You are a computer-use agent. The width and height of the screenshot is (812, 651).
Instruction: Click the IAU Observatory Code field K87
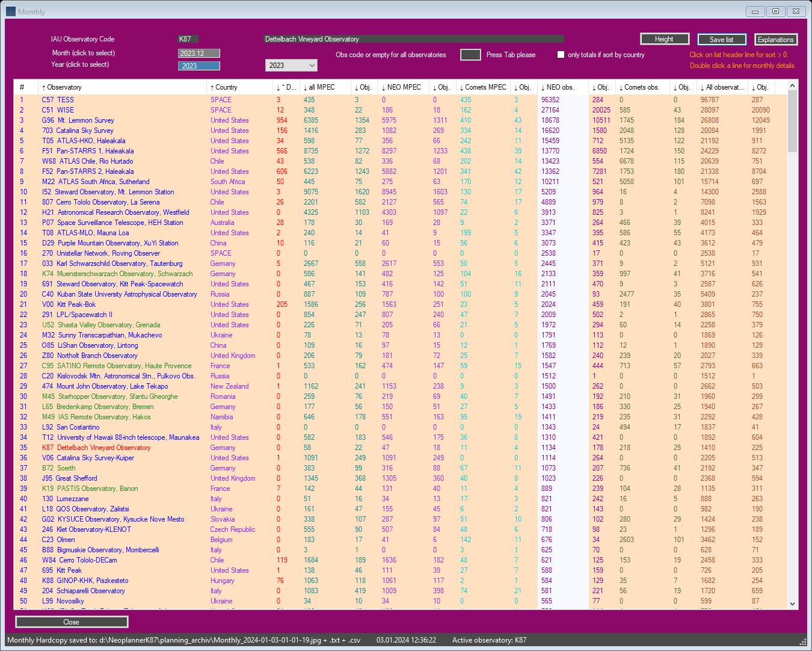188,39
